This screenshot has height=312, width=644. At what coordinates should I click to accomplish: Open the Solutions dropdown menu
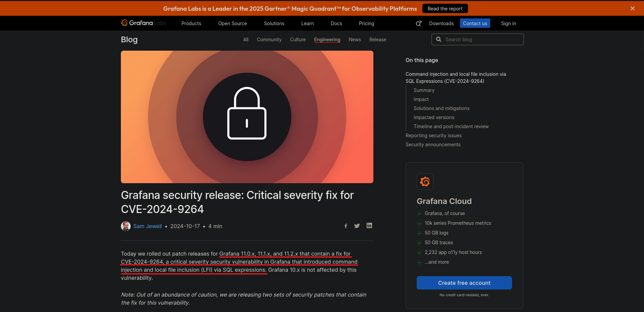coord(274,23)
